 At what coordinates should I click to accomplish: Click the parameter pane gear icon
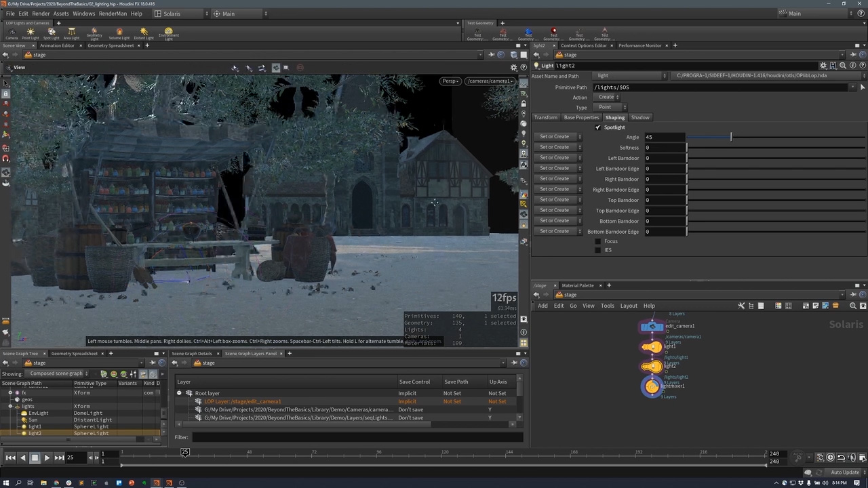[x=823, y=66]
